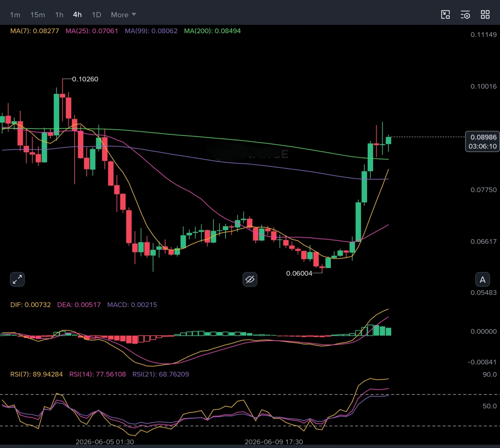The height and width of the screenshot is (448, 500).
Task: Click the 0.05483 price axis label
Action: tap(484, 292)
